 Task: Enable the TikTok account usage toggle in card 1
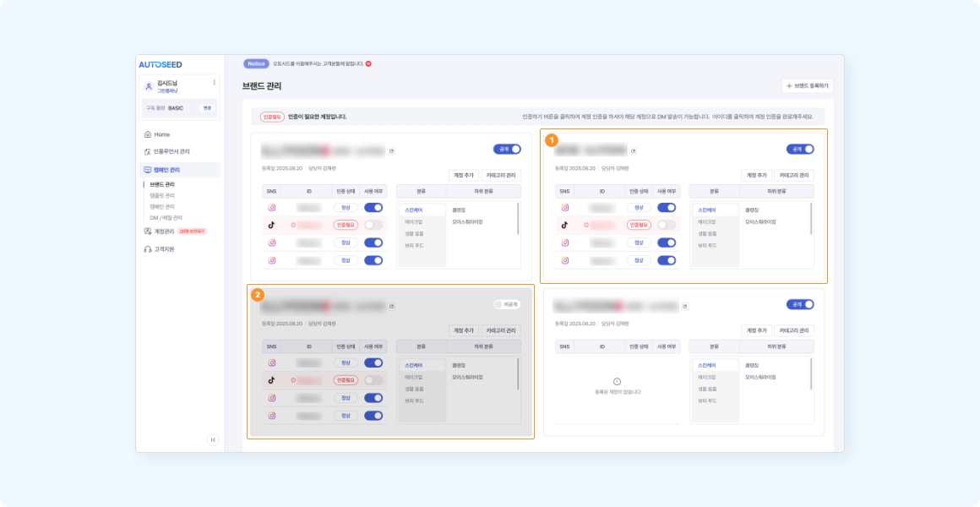(667, 225)
